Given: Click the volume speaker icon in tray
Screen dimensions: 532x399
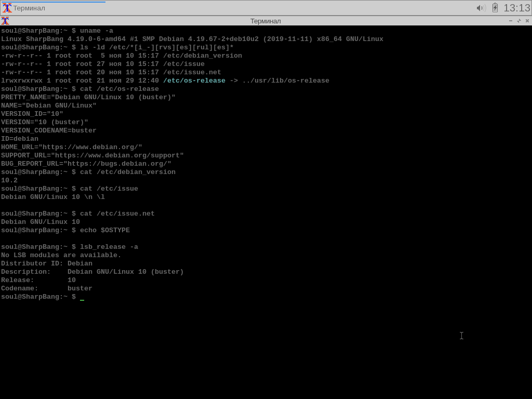Looking at the screenshot, I should point(481,8).
